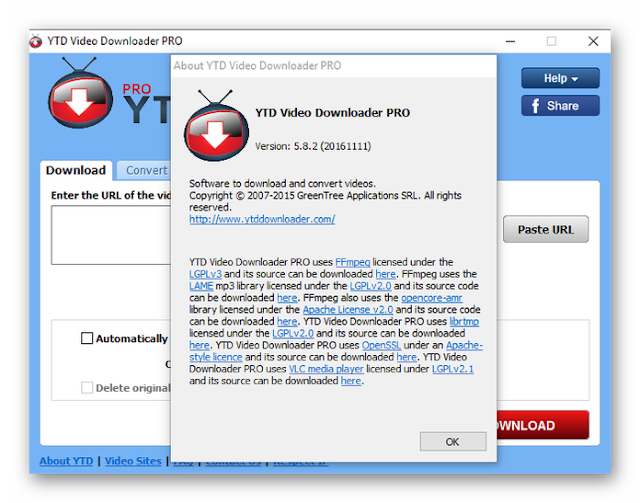Open the Help dropdown menu
The height and width of the screenshot is (503, 640).
click(560, 78)
